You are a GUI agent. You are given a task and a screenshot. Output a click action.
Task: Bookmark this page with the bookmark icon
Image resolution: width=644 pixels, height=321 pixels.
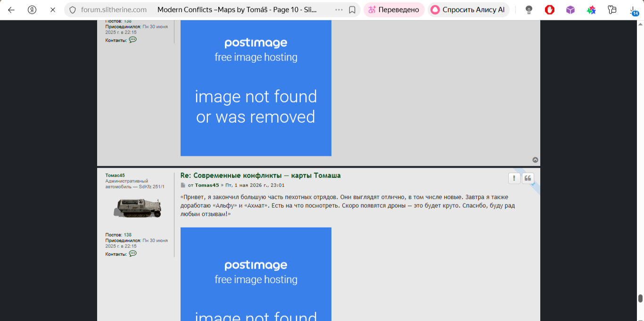click(352, 10)
